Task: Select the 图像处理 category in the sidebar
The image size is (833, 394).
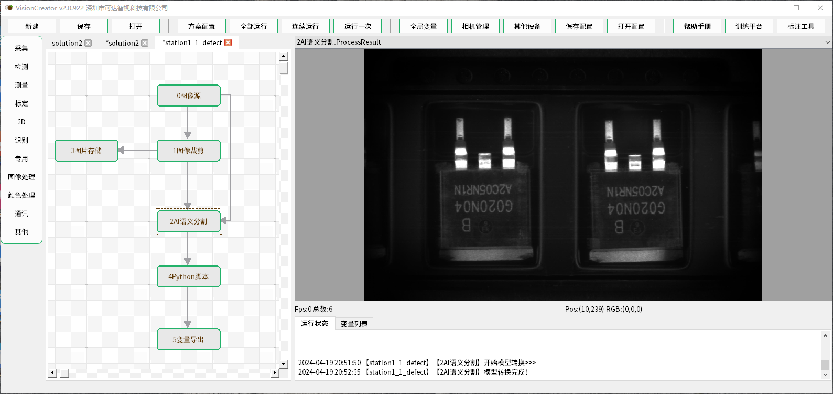Action: tap(21, 177)
